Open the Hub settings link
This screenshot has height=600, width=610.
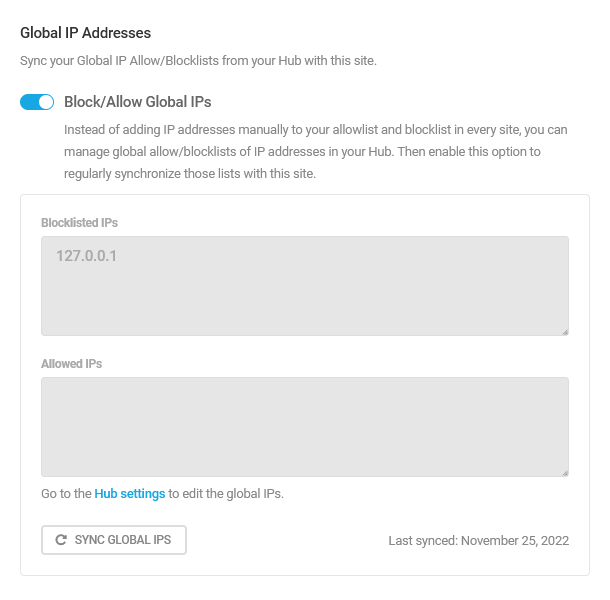point(130,494)
